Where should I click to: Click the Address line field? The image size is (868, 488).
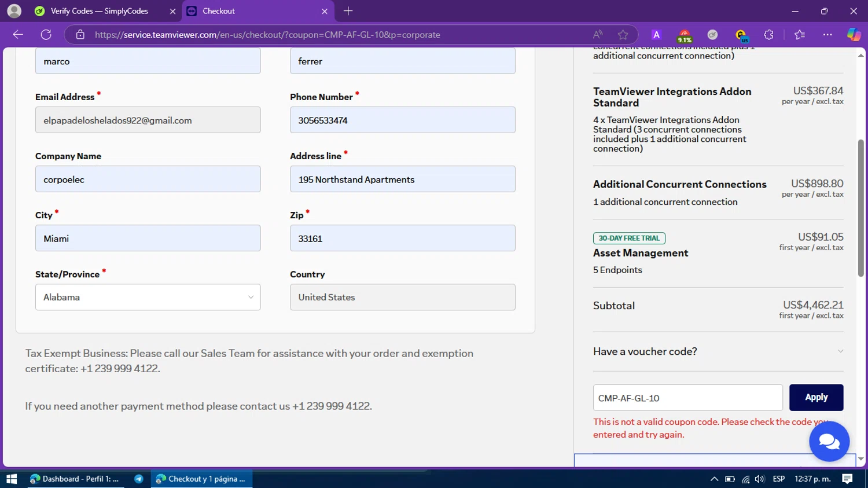pos(403,179)
